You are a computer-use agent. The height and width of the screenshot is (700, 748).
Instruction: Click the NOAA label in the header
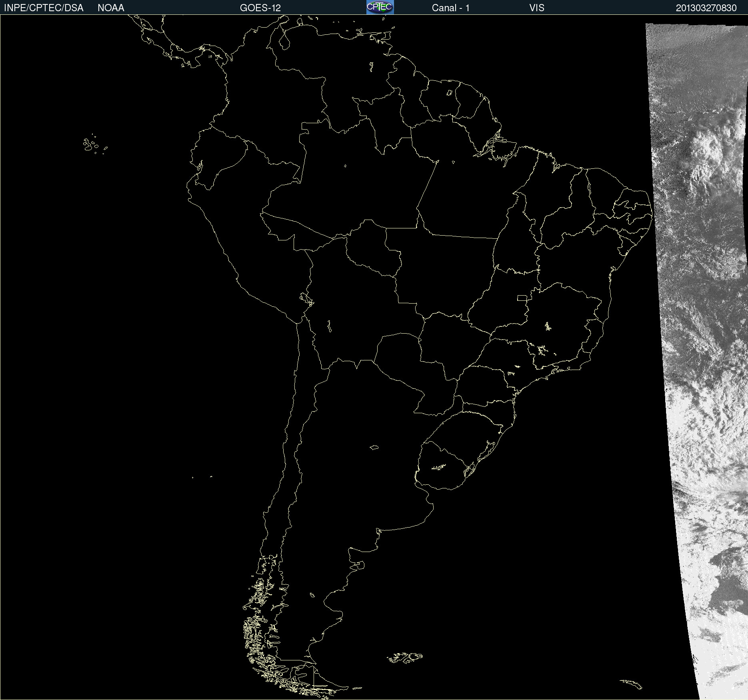(x=111, y=8)
